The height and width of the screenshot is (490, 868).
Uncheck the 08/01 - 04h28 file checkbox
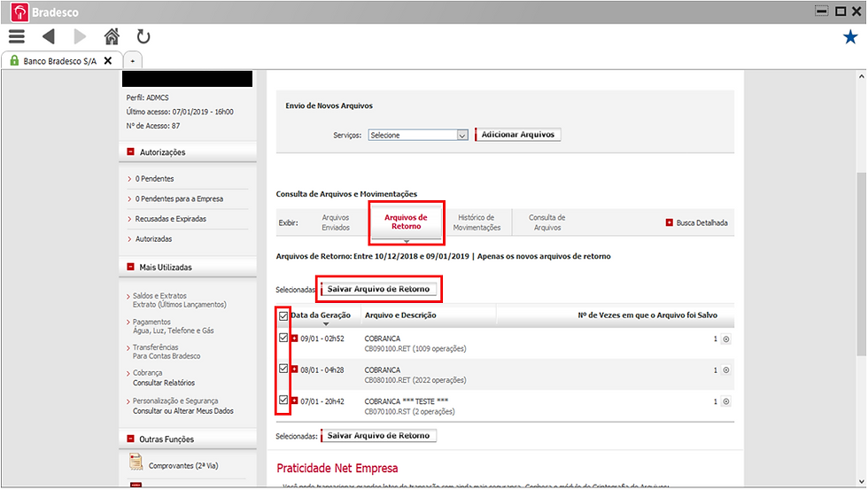point(283,369)
